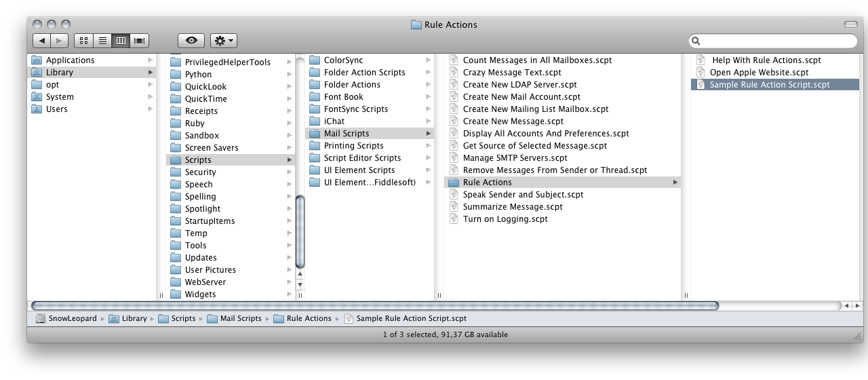Image resolution: width=868 pixels, height=380 pixels.
Task: Open the QuickLook folder
Action: 205,87
